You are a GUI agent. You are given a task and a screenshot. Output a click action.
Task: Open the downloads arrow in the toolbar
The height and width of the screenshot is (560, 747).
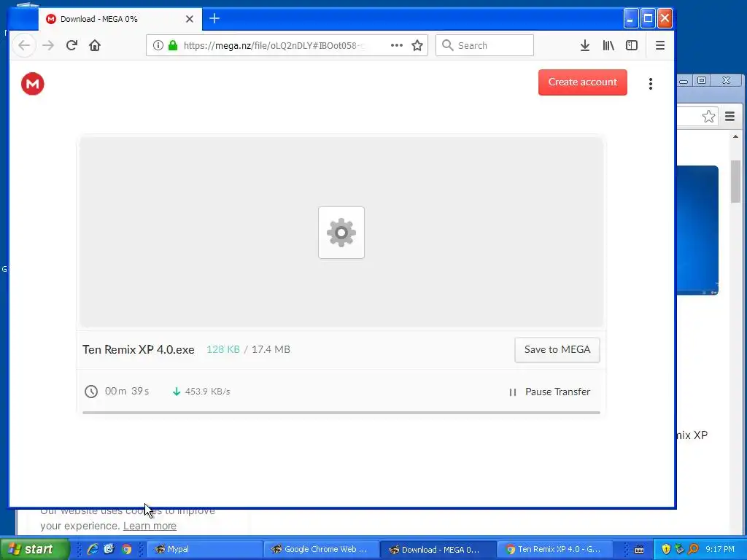585,45
